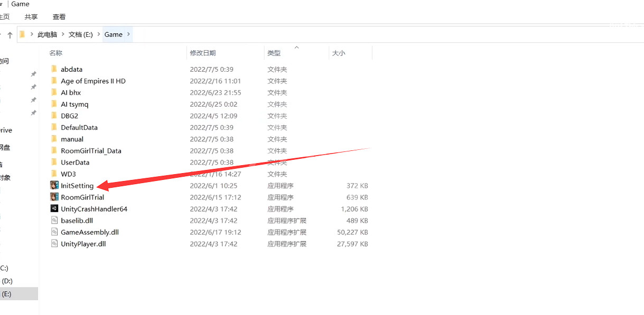Expand chevron after Game in address bar
The height and width of the screenshot is (315, 644).
(128, 35)
